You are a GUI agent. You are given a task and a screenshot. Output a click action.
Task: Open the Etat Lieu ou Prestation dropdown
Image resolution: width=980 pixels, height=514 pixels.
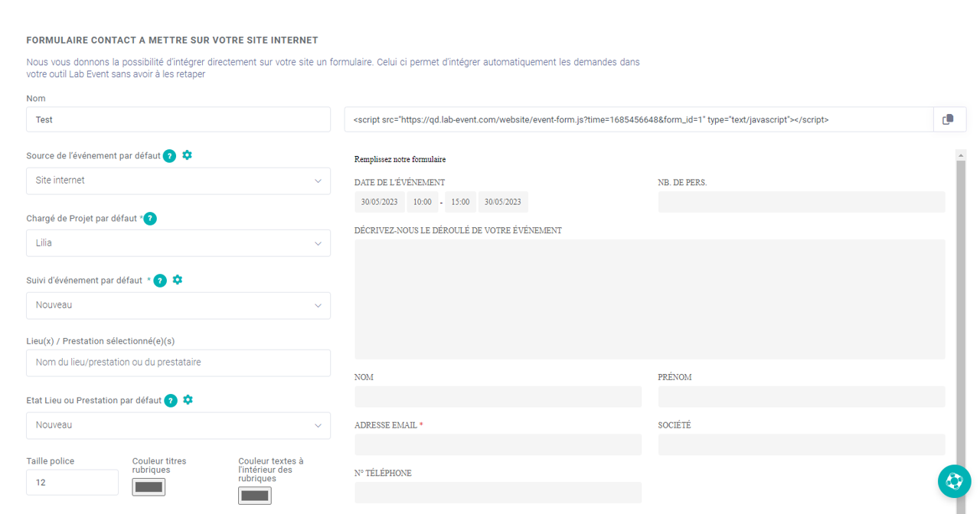pos(178,425)
